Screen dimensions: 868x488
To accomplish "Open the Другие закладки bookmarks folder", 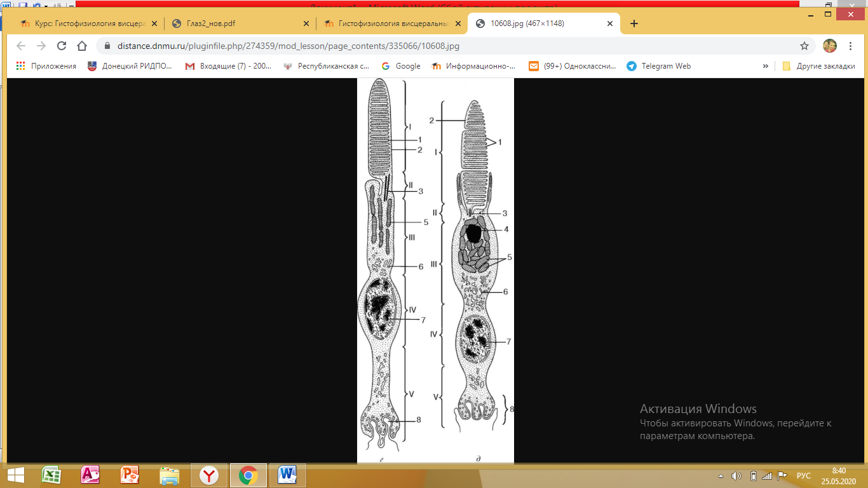I will [818, 66].
